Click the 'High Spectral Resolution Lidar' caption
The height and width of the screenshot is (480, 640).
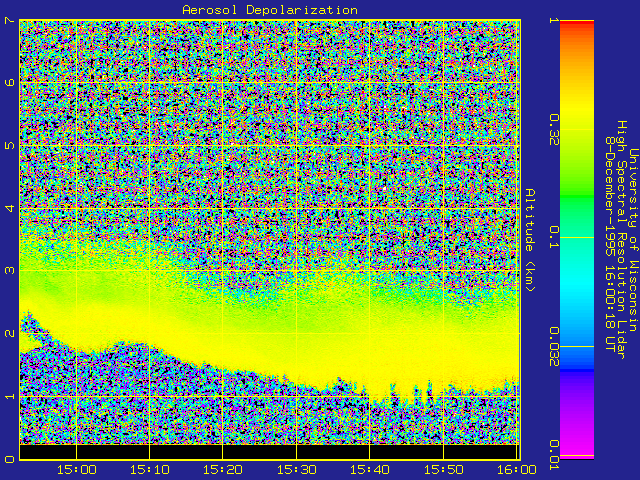[621, 240]
